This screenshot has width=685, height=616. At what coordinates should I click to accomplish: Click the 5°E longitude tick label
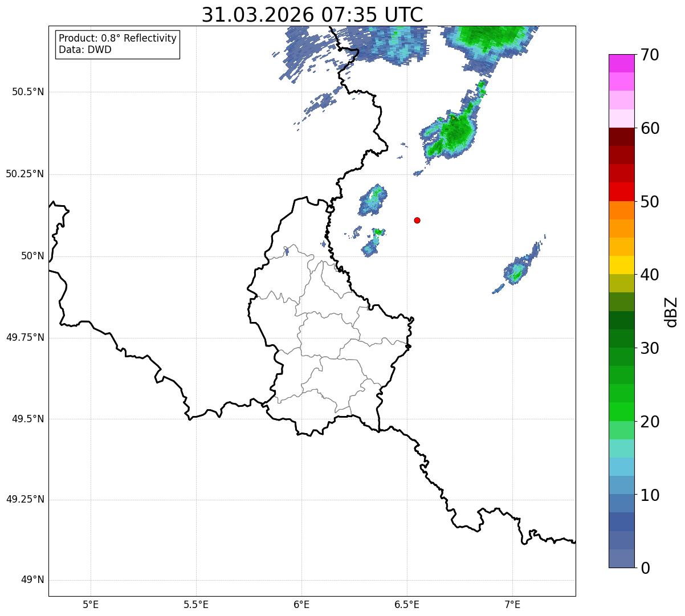[91, 604]
